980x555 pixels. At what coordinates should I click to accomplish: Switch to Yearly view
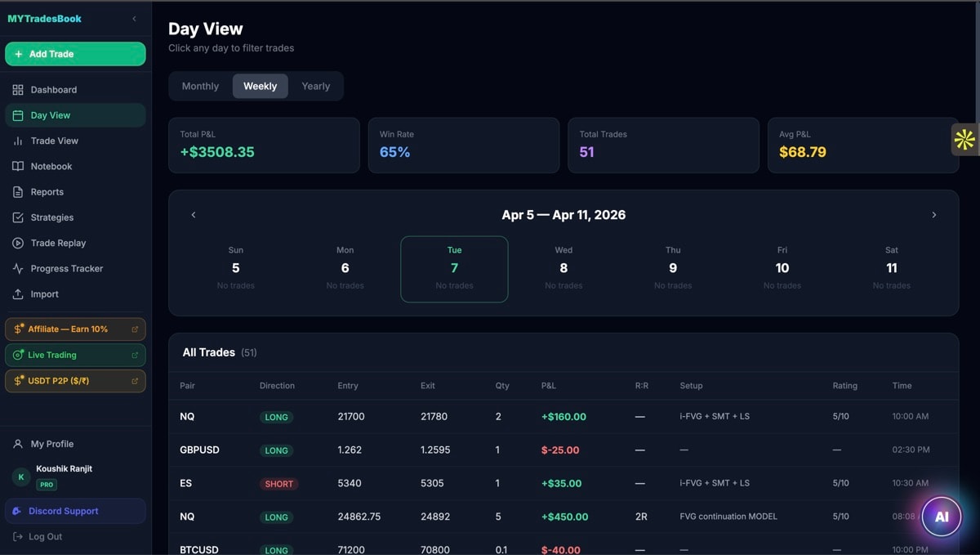tap(315, 86)
